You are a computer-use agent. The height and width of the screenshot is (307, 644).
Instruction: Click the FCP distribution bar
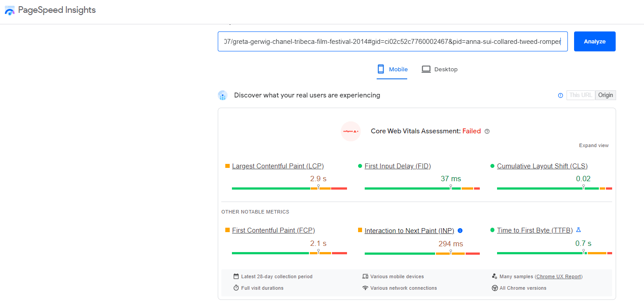(289, 253)
